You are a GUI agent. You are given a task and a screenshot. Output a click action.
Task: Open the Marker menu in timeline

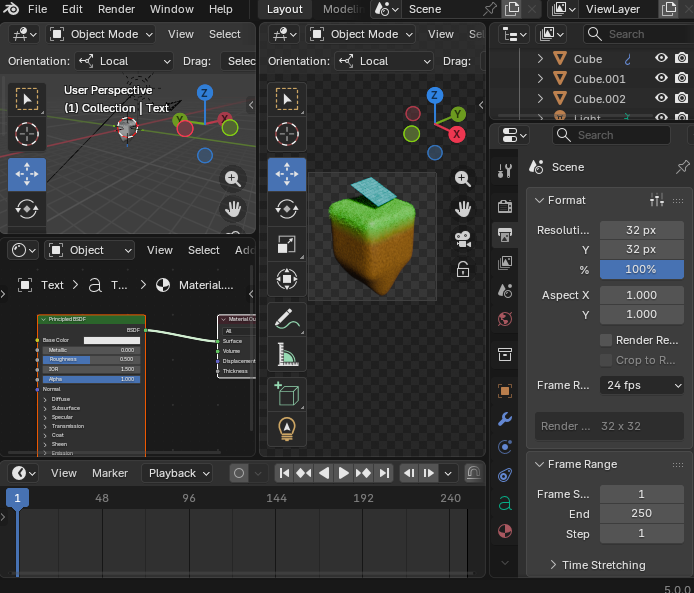tap(110, 473)
